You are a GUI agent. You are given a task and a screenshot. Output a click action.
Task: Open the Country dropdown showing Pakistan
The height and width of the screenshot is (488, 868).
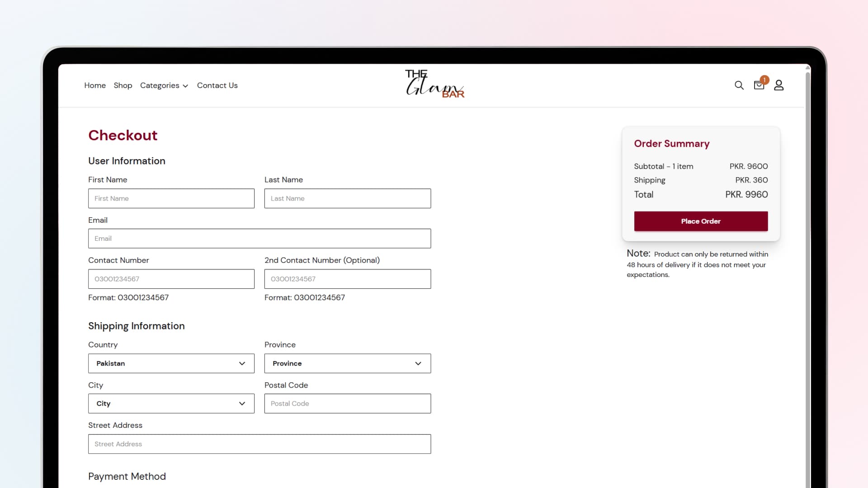[x=171, y=363]
